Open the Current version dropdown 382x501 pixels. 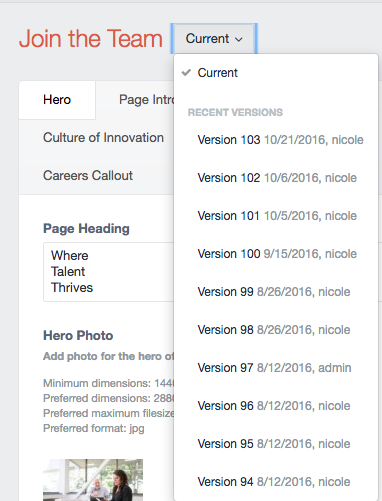[x=214, y=39]
